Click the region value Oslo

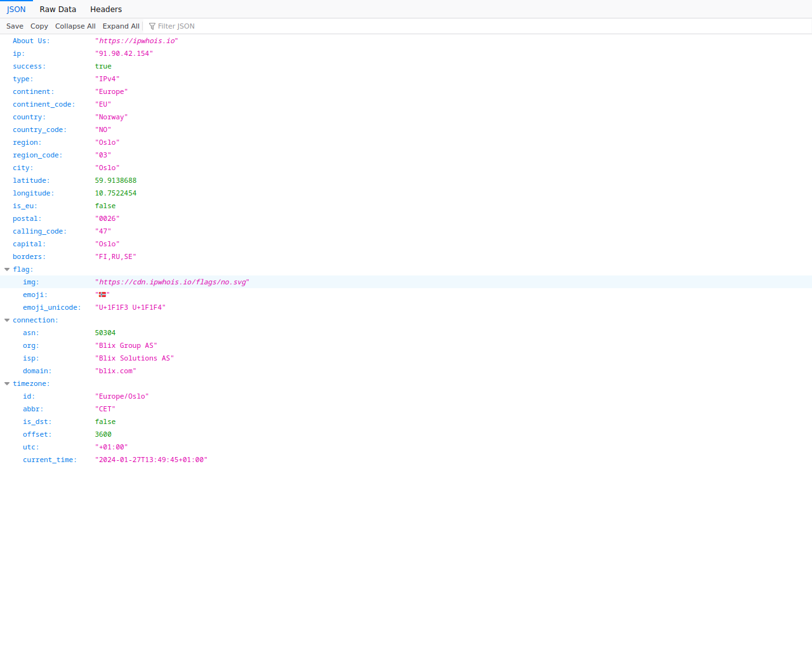point(107,142)
